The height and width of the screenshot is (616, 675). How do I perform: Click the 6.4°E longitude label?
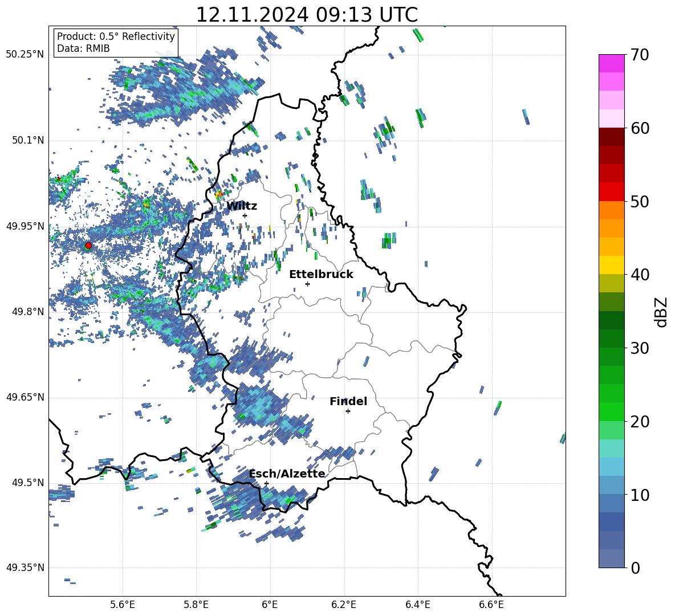(x=417, y=605)
